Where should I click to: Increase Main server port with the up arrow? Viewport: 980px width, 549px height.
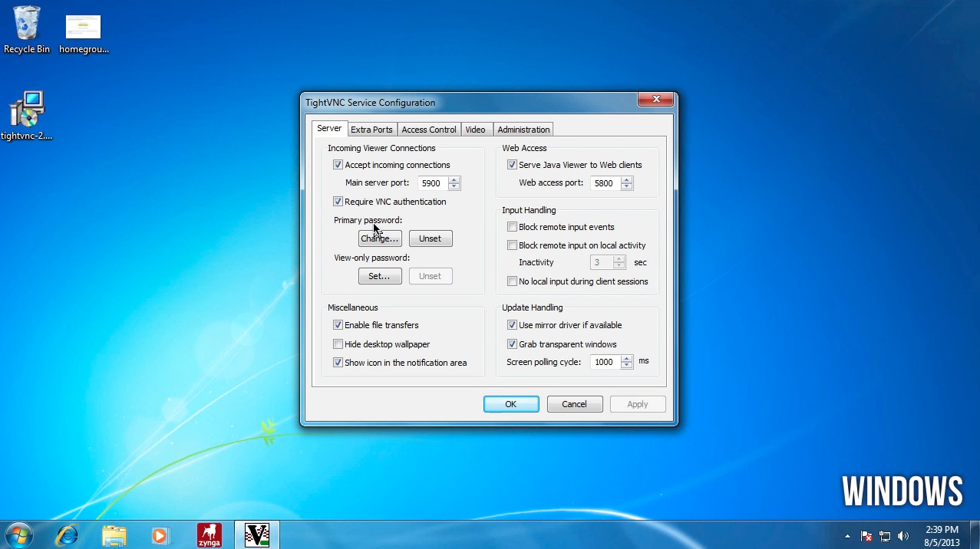[x=453, y=179]
